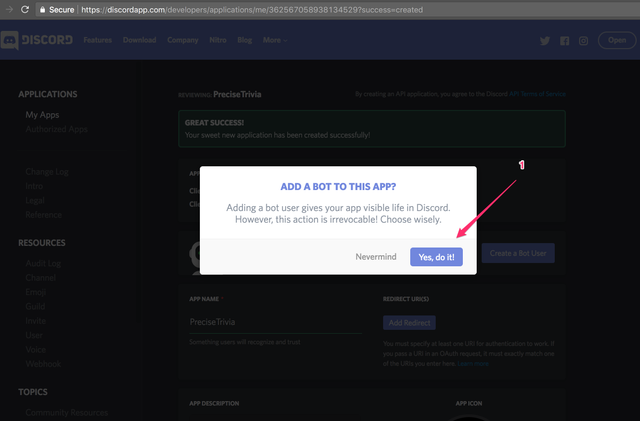Click the App Name input field
The width and height of the screenshot is (640, 421).
pos(276,322)
